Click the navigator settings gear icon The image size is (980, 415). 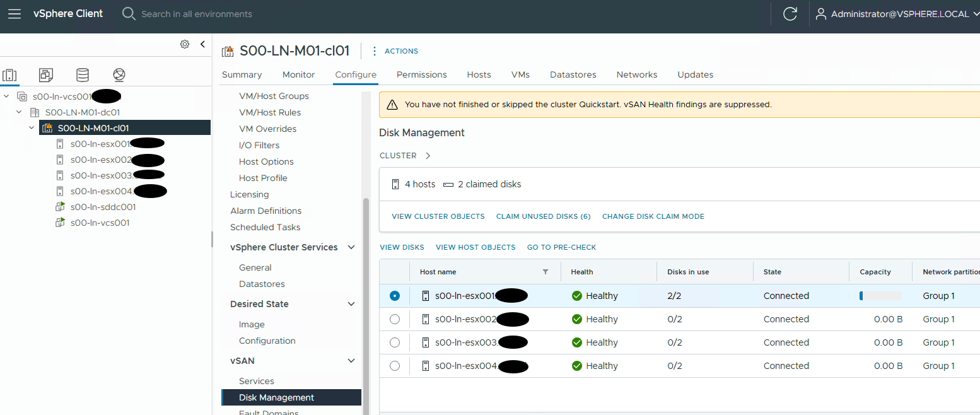[x=185, y=44]
